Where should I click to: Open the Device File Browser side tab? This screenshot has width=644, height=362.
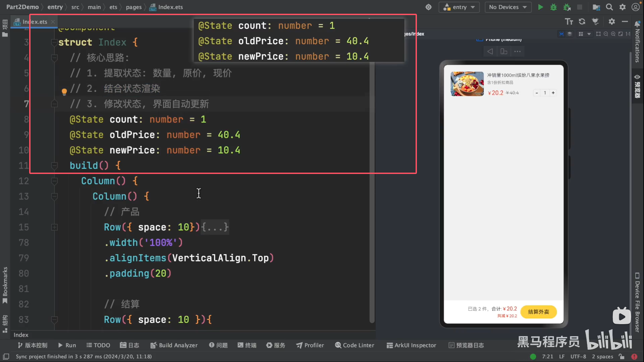pos(637,302)
